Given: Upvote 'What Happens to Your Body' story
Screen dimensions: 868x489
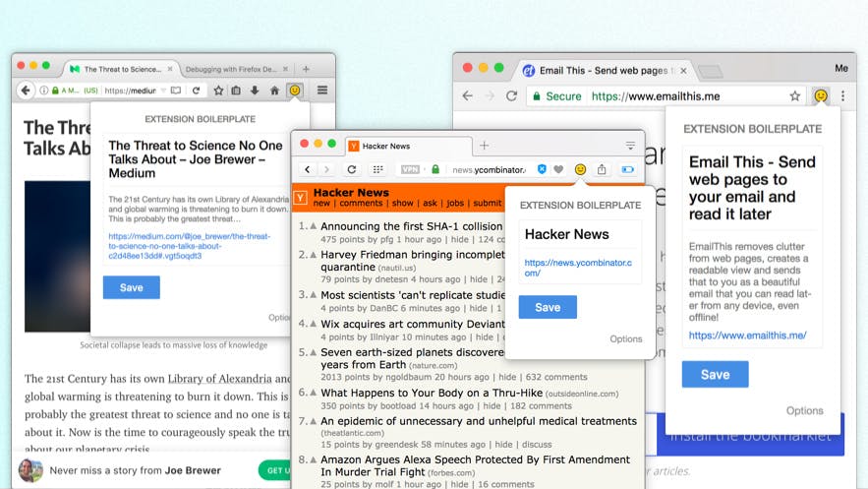Looking at the screenshot, I should click(314, 393).
